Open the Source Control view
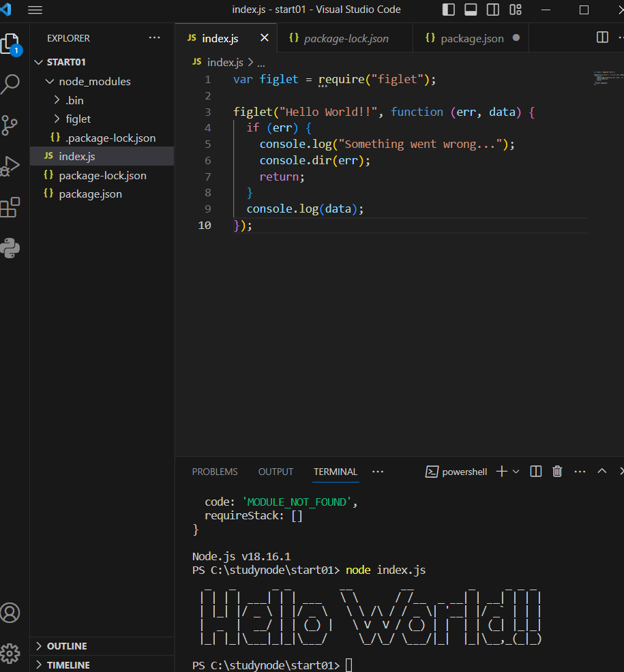Image resolution: width=624 pixels, height=672 pixels. tap(10, 125)
